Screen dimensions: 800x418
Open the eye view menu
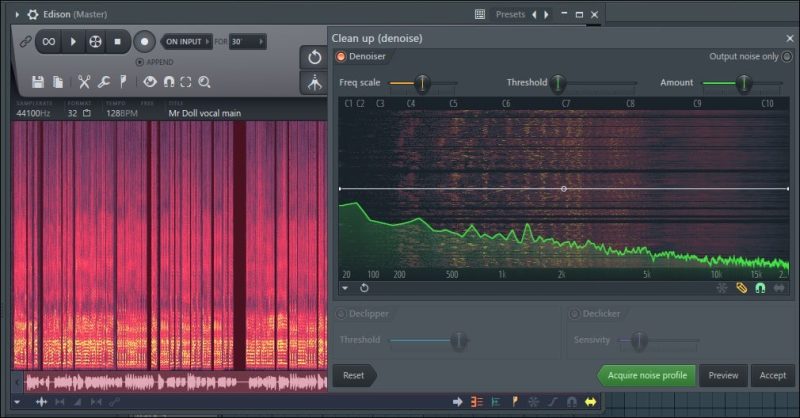[x=149, y=82]
